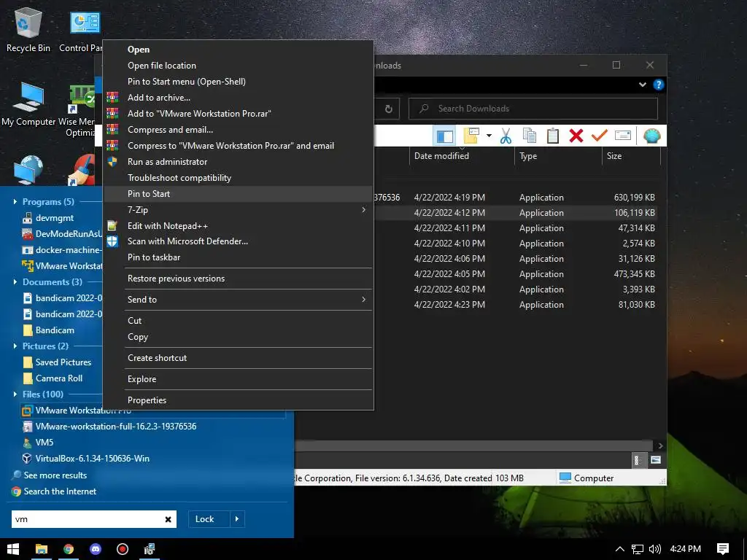Click the Wise Memory Optimizer desktop icon
Image resolution: width=747 pixels, height=560 pixels.
(x=80, y=111)
